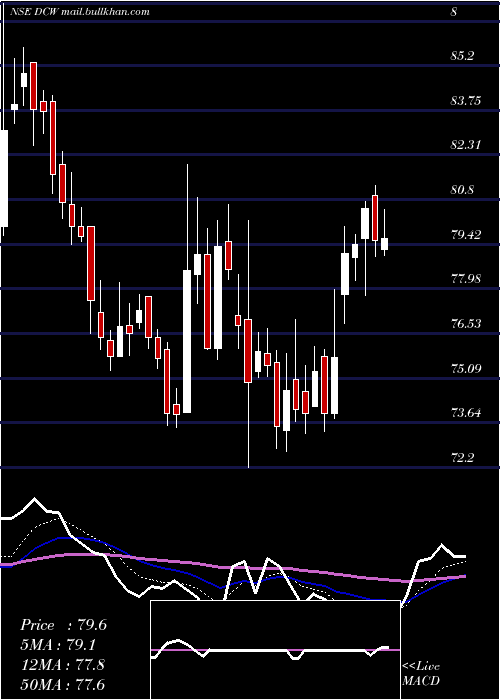Click the Live MACD label
500x700 pixels.
[421, 673]
